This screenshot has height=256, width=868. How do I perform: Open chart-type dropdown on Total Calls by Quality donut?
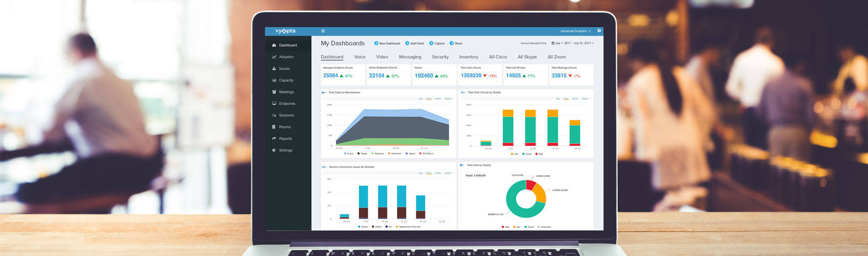[x=463, y=165]
